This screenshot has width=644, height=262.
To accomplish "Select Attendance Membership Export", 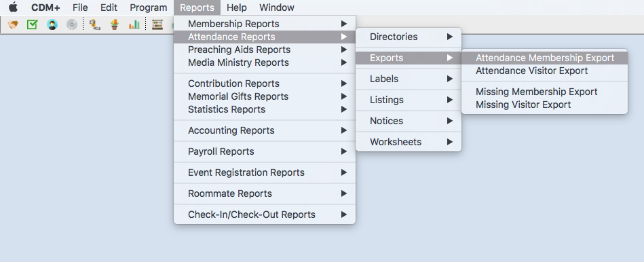I will click(x=545, y=58).
